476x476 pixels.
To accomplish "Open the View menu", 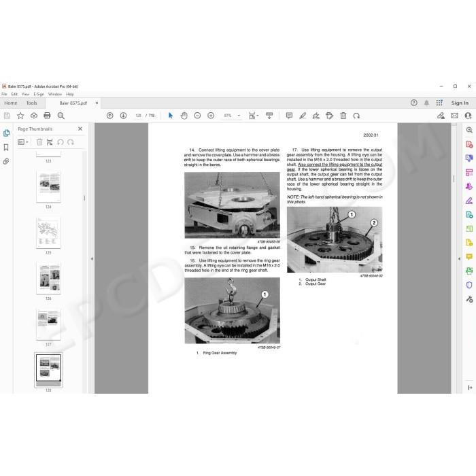I will 26,94.
